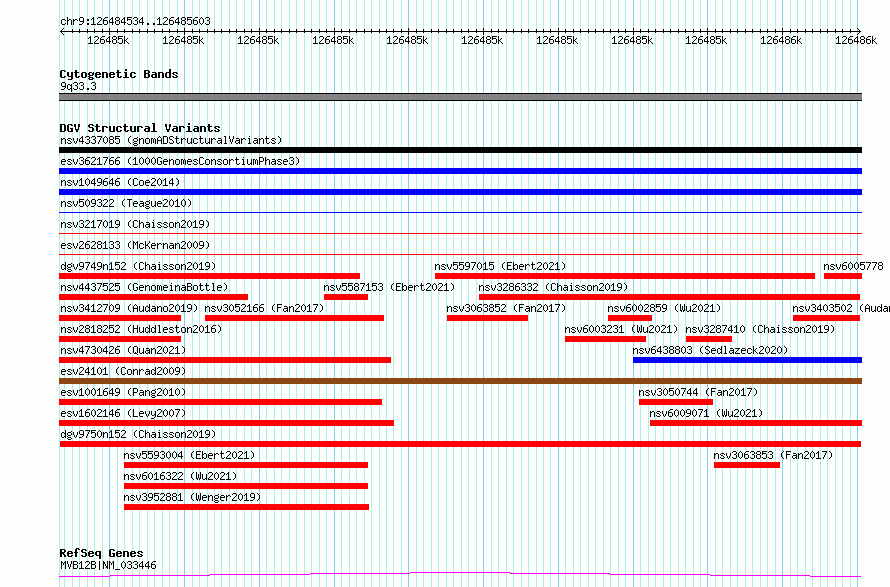Click the RefSeq Genes track heading
Screen dimensions: 890x587
pos(101,553)
